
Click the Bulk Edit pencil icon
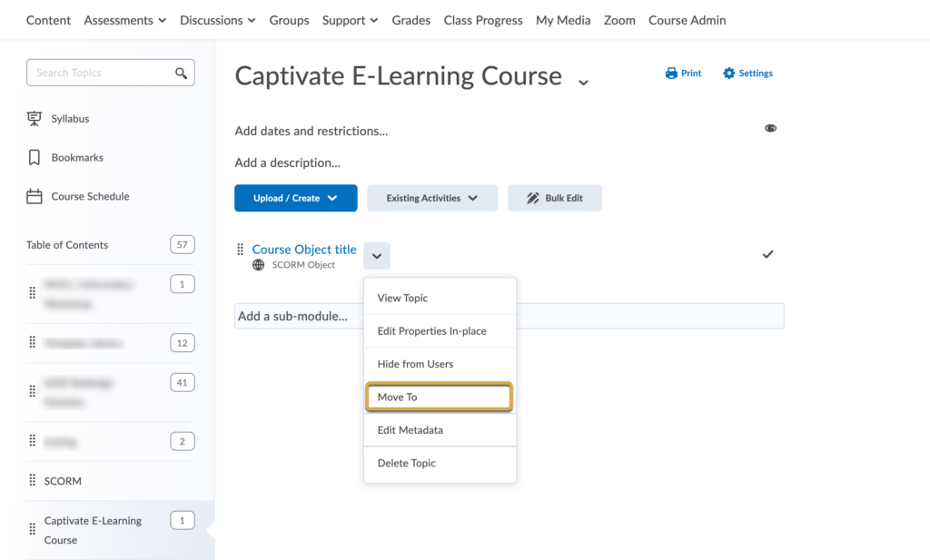pyautogui.click(x=532, y=198)
